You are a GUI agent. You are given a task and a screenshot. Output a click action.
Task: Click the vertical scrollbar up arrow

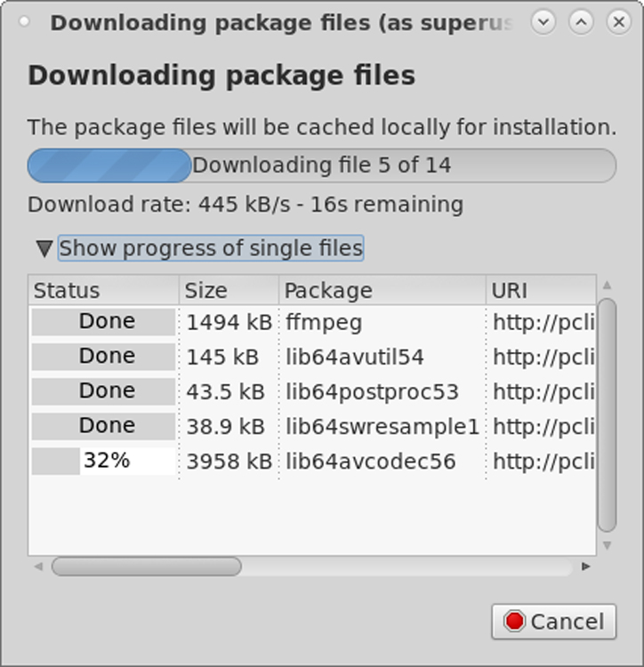607,285
